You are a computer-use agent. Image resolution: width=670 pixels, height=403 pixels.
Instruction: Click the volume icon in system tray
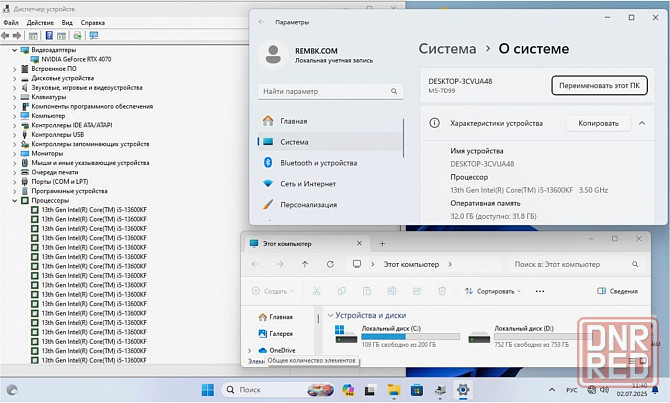pyautogui.click(x=604, y=390)
